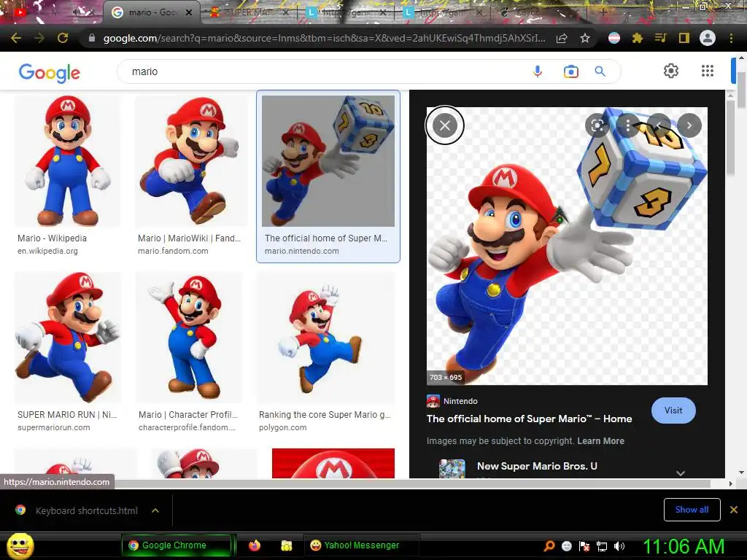Reload the page with refresh icon
747x560 pixels.
(63, 38)
